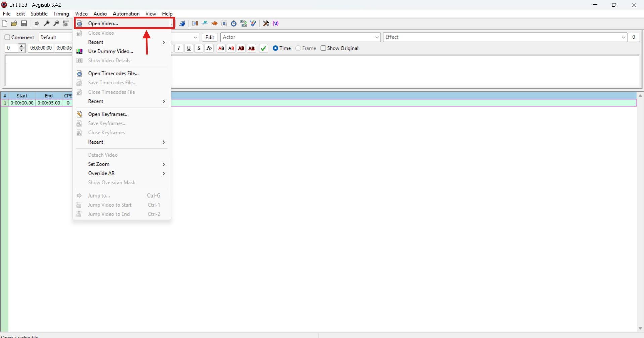This screenshot has width=644, height=338.
Task: Open the Effect combo box
Action: pos(505,37)
